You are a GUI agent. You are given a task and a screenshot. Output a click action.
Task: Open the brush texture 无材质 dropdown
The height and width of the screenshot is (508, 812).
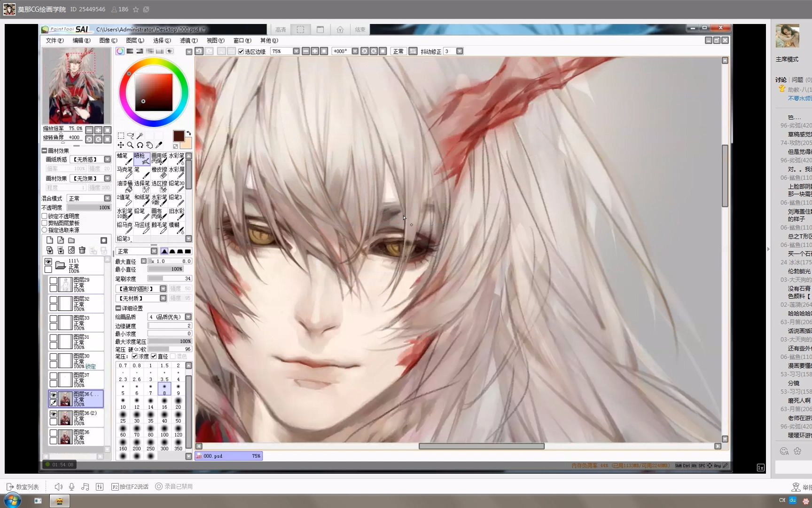click(x=163, y=298)
